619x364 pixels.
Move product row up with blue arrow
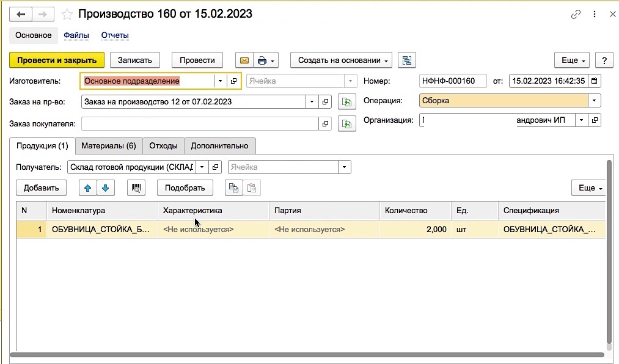point(87,187)
